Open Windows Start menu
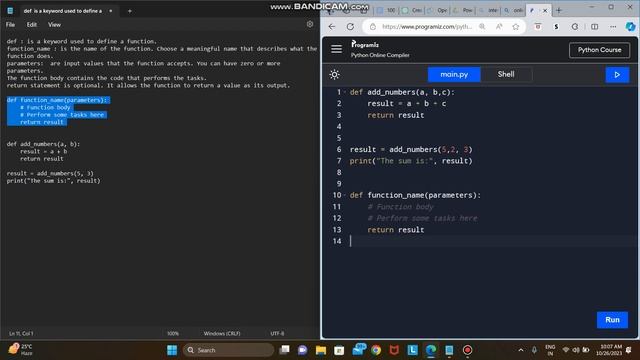Viewport: 640px width, 360px height. [x=172, y=350]
